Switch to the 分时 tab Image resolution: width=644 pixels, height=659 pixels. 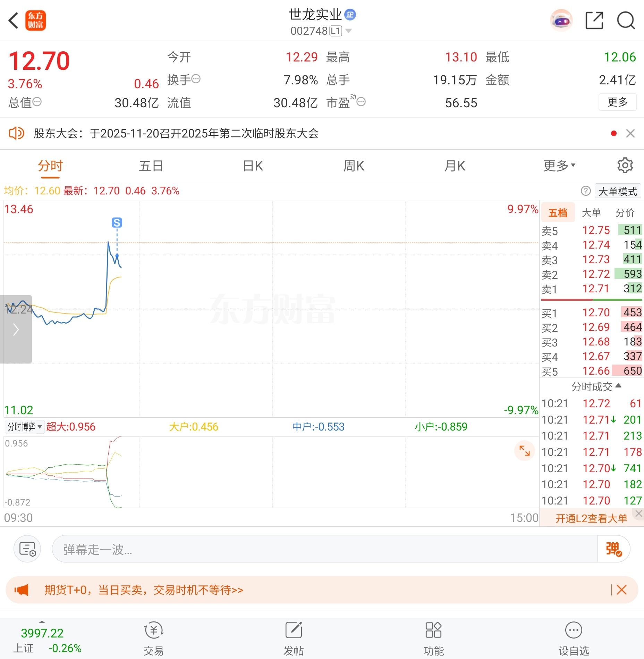[50, 166]
